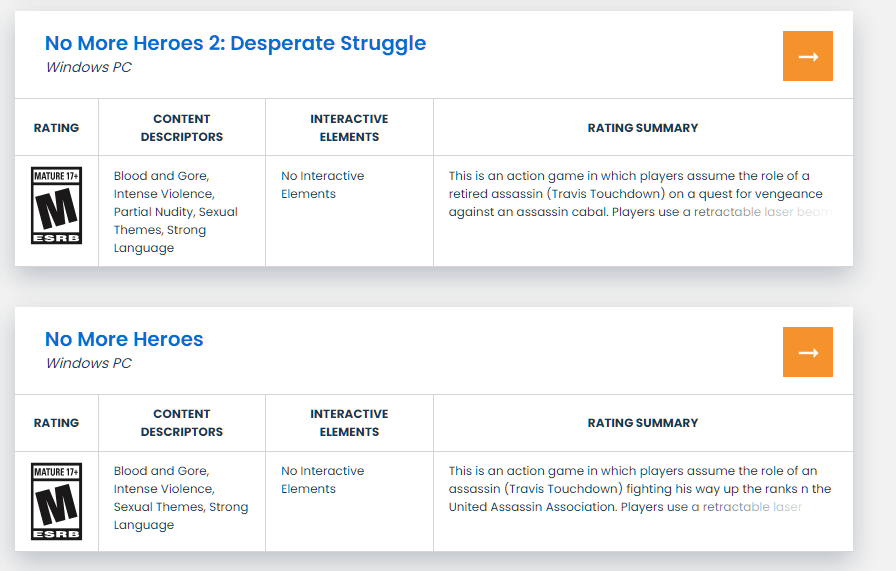Click Windows PC platform in the second card
This screenshot has width=896, height=571.
pos(89,364)
